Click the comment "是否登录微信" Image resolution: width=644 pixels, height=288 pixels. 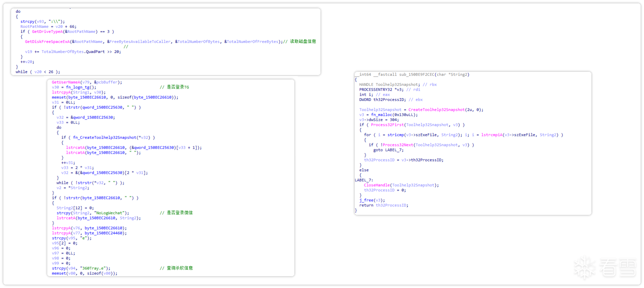pyautogui.click(x=180, y=213)
